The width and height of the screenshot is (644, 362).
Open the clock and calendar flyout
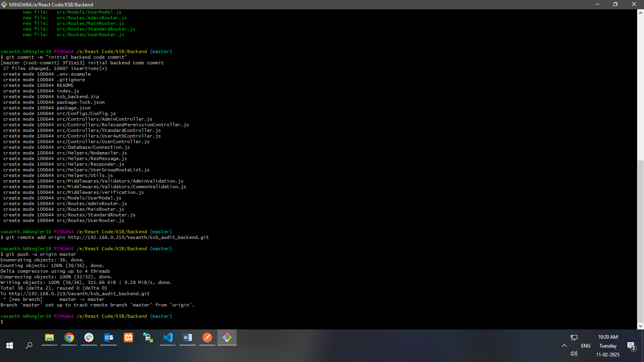click(x=608, y=346)
